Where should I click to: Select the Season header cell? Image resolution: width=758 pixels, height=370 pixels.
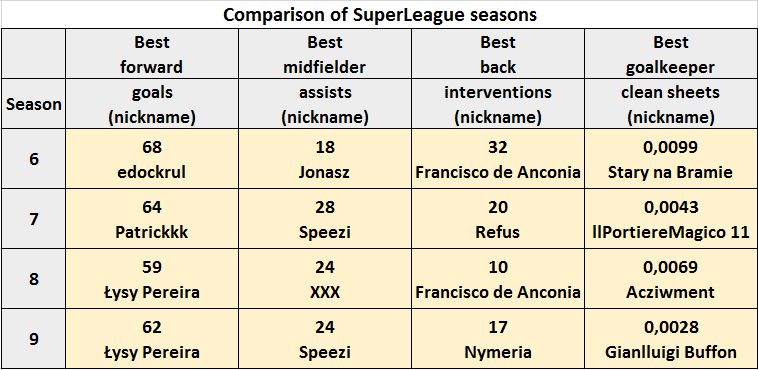point(33,104)
